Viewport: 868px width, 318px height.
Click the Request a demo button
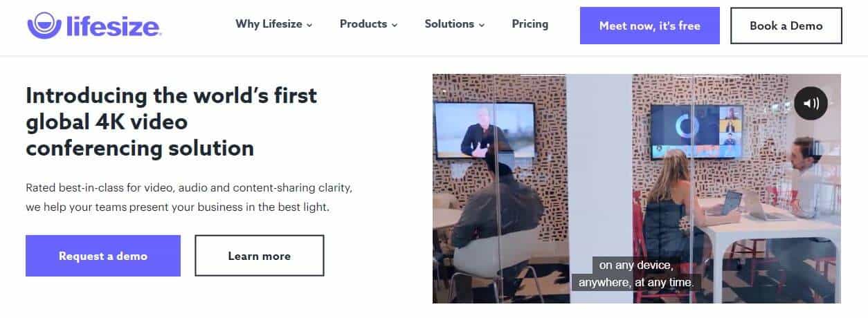(x=103, y=256)
